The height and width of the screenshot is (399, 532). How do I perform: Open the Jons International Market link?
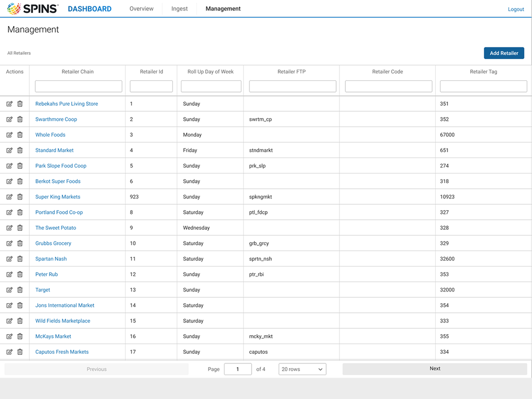65,305
